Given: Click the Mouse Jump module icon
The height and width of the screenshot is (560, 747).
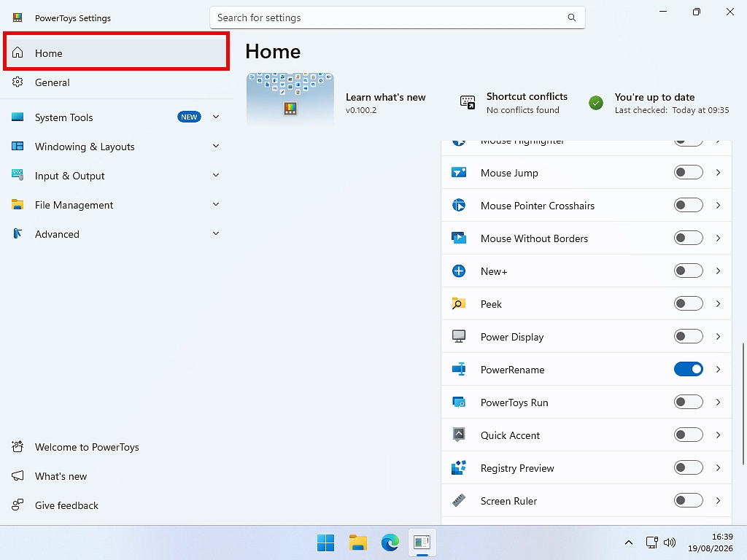Looking at the screenshot, I should (x=459, y=172).
